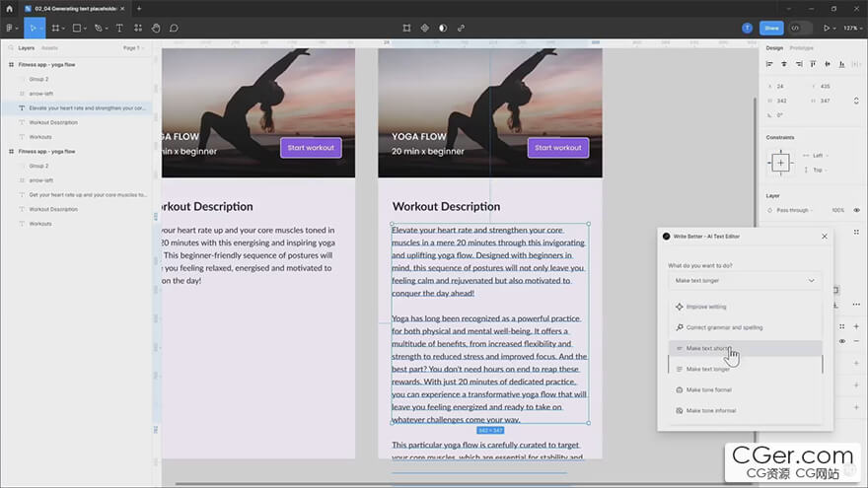Viewport: 868px width, 488px height.
Task: Click the Share button
Action: (771, 28)
